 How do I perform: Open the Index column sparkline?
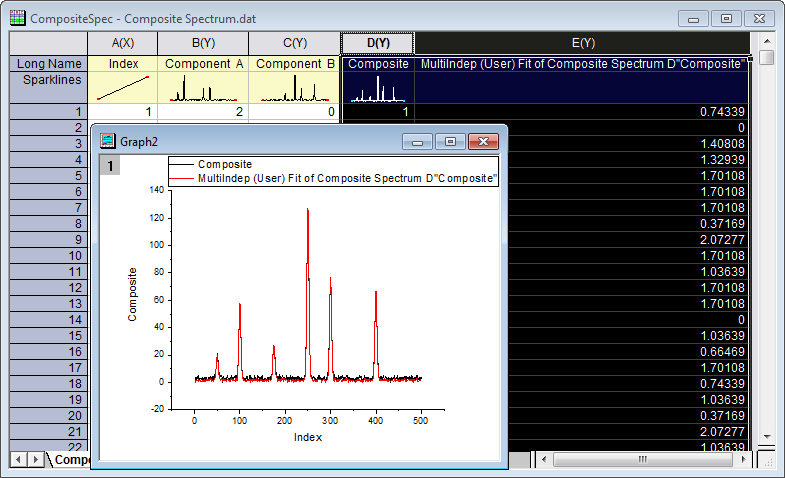click(x=124, y=89)
